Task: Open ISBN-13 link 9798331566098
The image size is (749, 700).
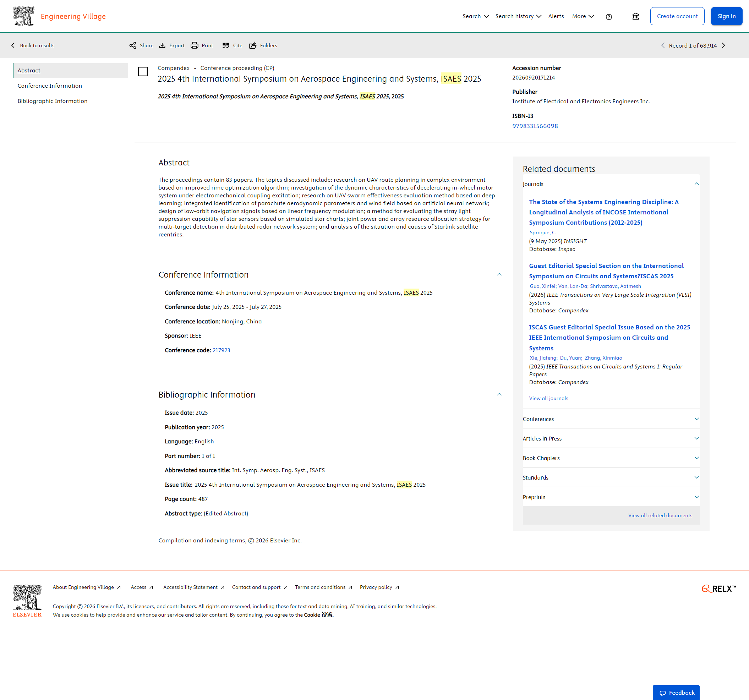Action: (x=535, y=126)
